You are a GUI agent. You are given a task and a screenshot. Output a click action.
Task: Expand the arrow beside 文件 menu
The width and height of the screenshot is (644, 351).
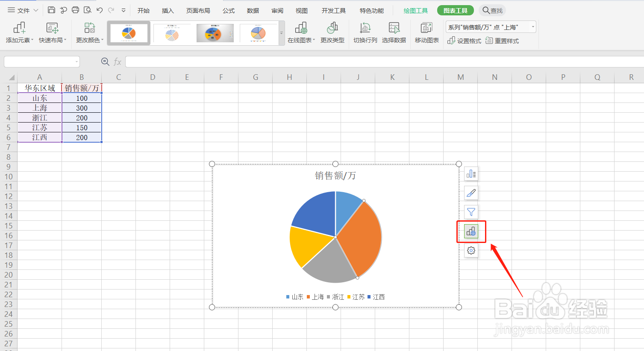pyautogui.click(x=36, y=10)
